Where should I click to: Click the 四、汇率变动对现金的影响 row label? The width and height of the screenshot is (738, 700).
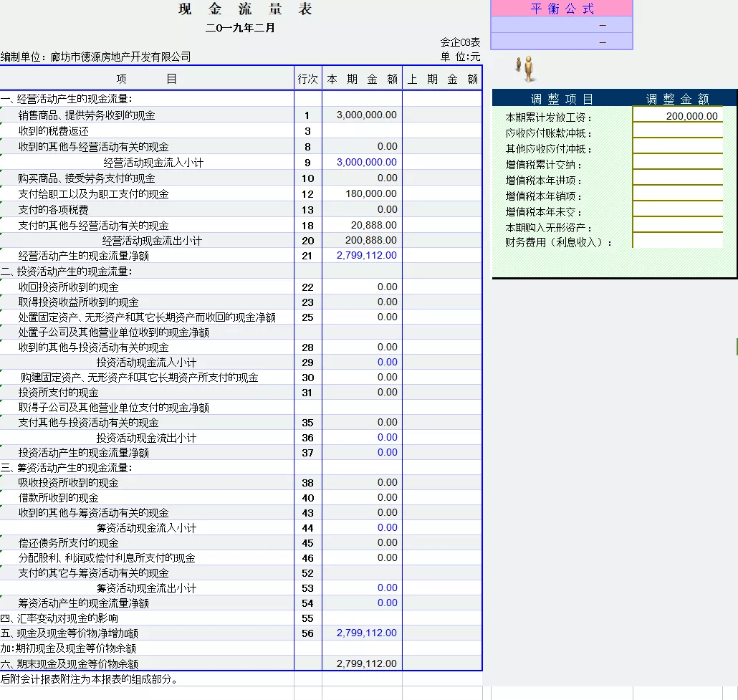click(59, 618)
